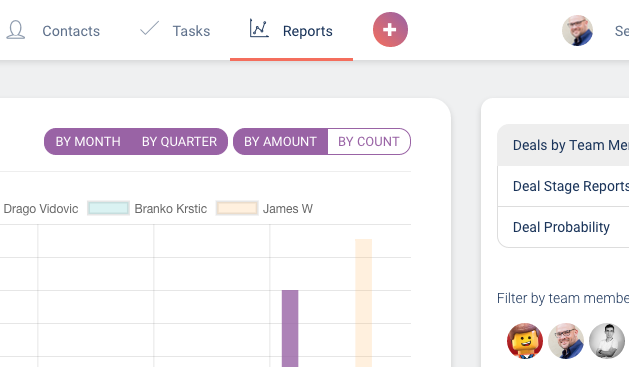Viewport: 629px width, 367px height.
Task: Filter by the Lego character avatar
Action: (525, 341)
